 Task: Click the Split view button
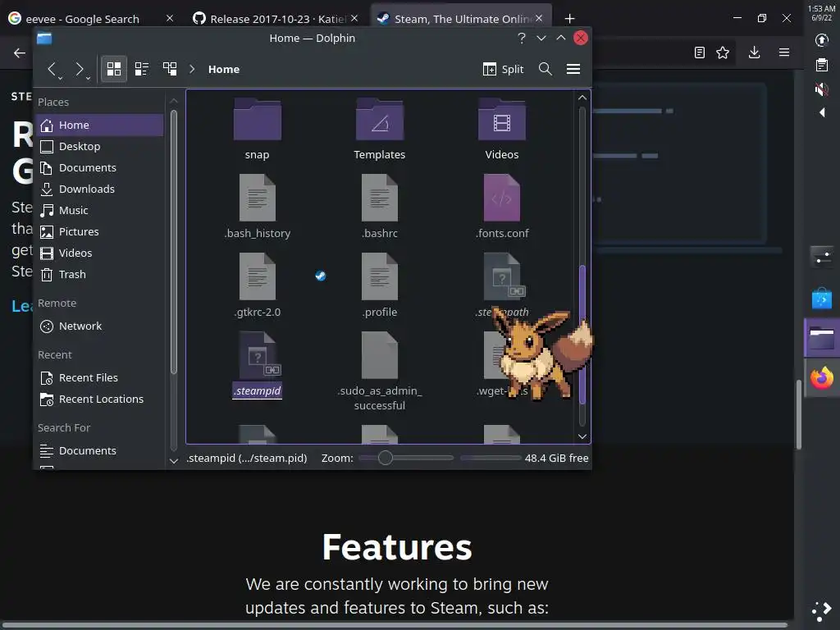tap(503, 69)
